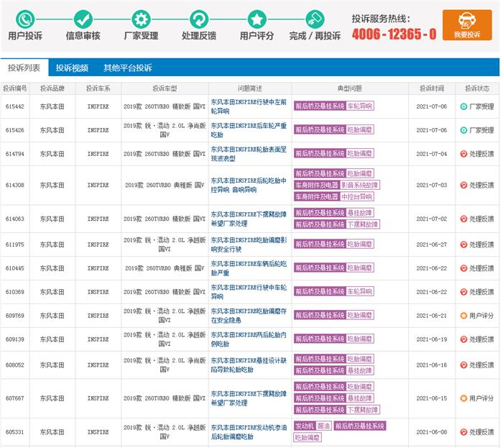Viewport: 503px width, 448px height.
Task: Click 影音系统故障 tag in row 614308
Action: pos(359,186)
